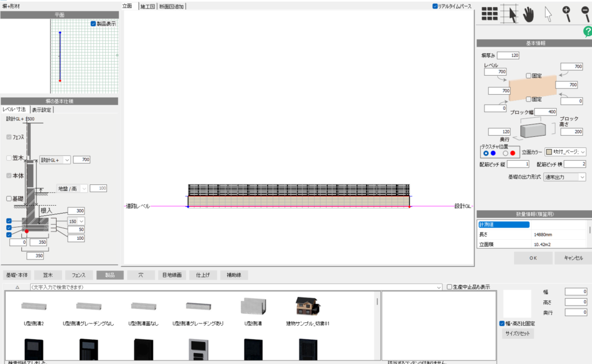Choose the white arrow selection tool
Viewport: 592px width, 364px height.
pyautogui.click(x=547, y=15)
